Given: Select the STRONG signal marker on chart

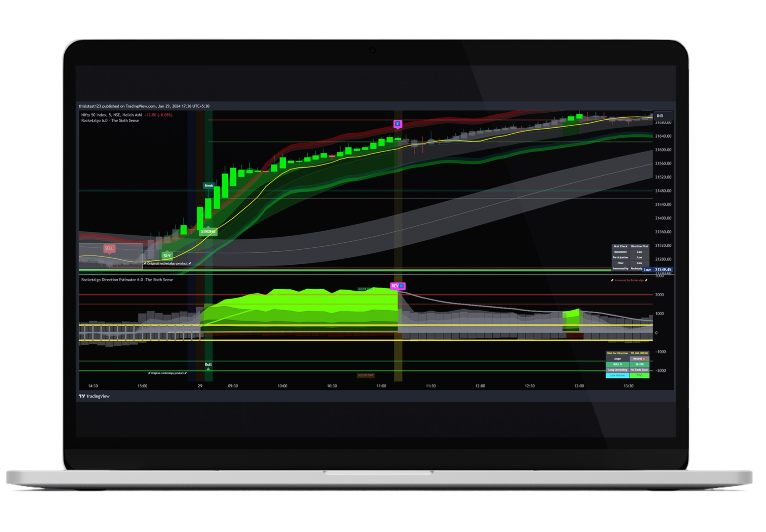Looking at the screenshot, I should pos(208,232).
